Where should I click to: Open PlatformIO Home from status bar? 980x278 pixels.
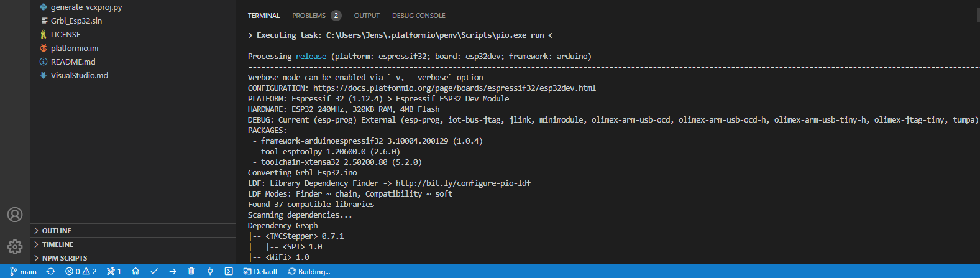click(x=135, y=272)
